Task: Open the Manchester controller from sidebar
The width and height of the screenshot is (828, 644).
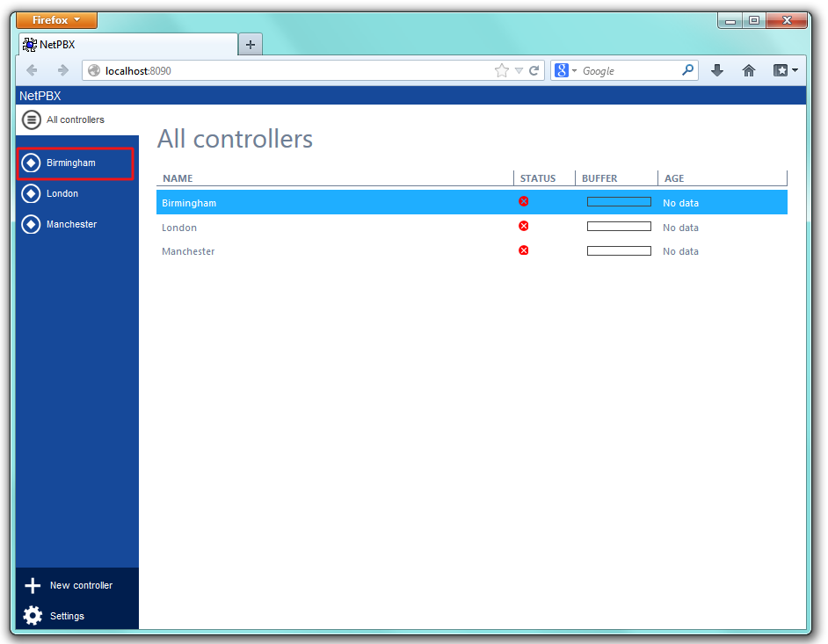Action: coord(71,225)
